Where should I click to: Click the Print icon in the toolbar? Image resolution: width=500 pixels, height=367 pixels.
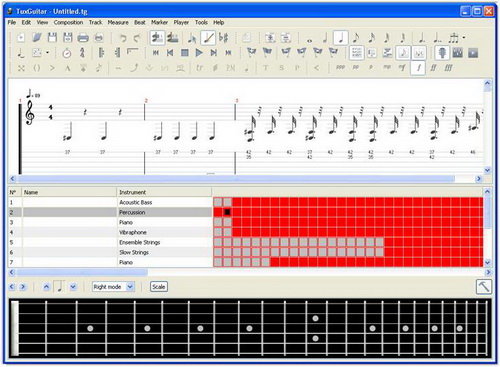point(83,38)
